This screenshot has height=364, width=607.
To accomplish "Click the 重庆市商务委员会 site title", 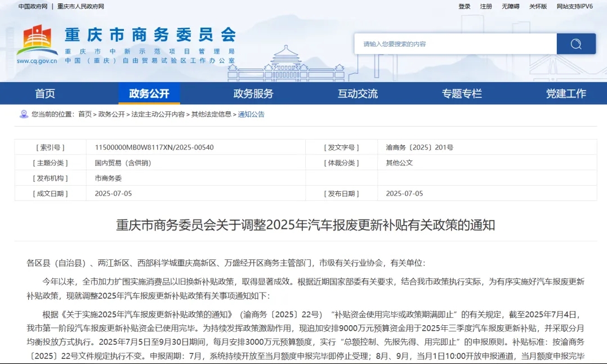I will [x=150, y=35].
